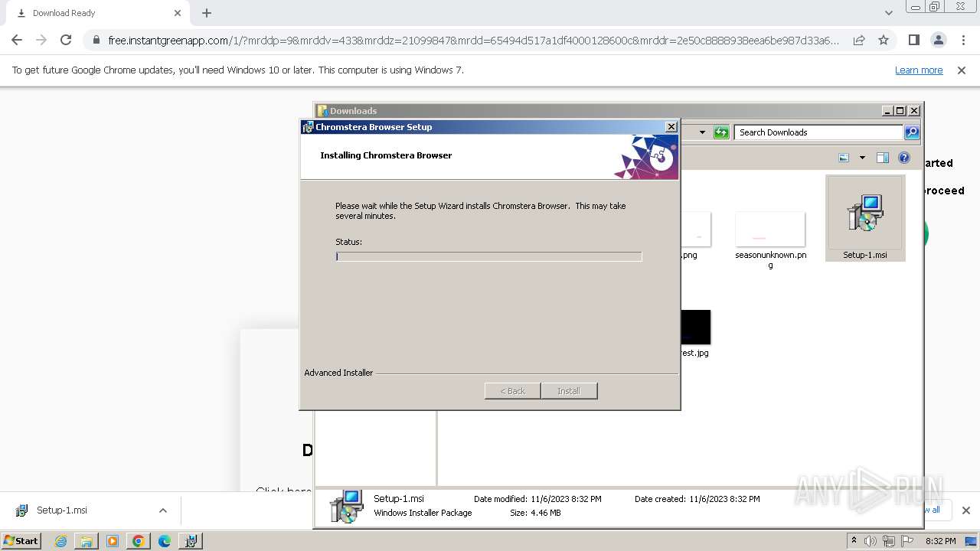Open the views options dropdown arrow

coord(862,158)
